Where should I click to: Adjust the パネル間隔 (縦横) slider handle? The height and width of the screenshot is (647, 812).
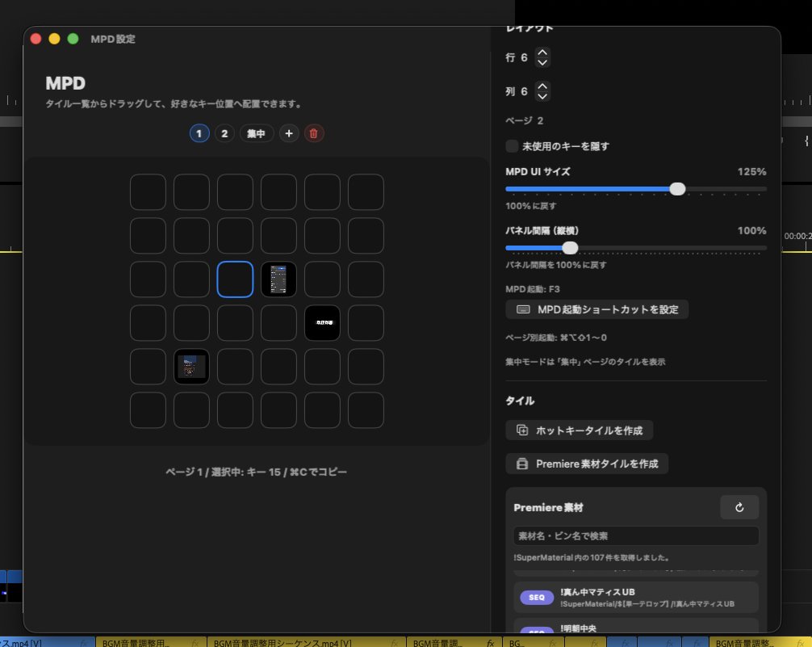coord(570,248)
